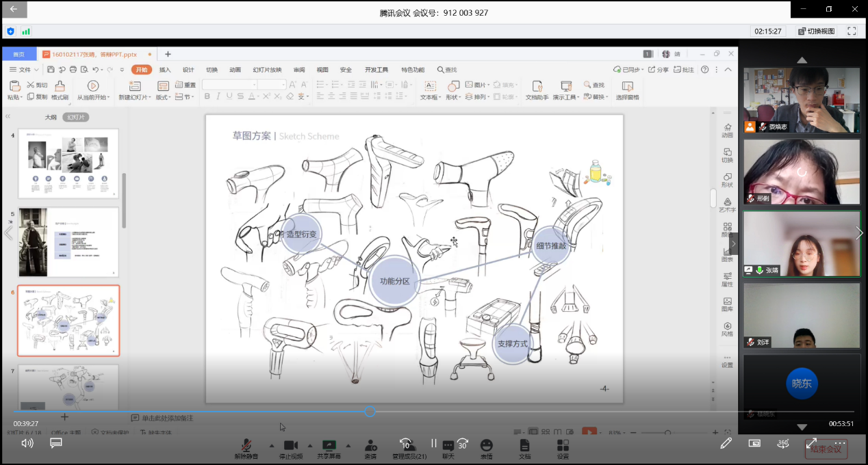This screenshot has width=868, height=465.
Task: Open the 切换视图 dropdown
Action: [x=815, y=31]
